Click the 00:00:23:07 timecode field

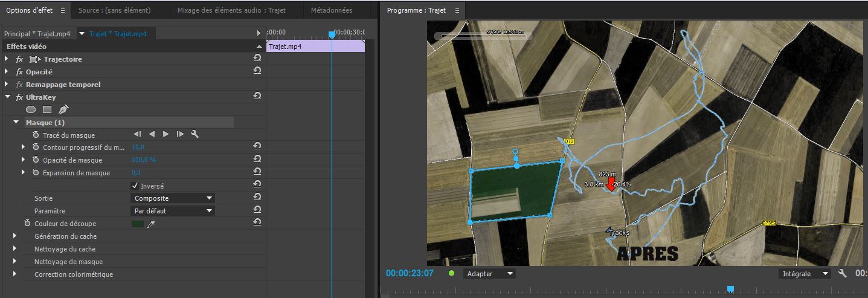(x=410, y=273)
